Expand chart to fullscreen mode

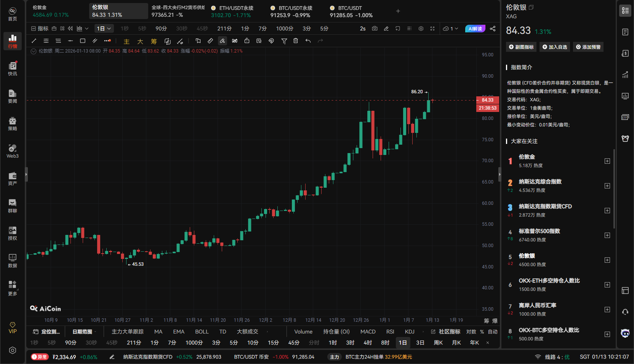pyautogui.click(x=432, y=28)
